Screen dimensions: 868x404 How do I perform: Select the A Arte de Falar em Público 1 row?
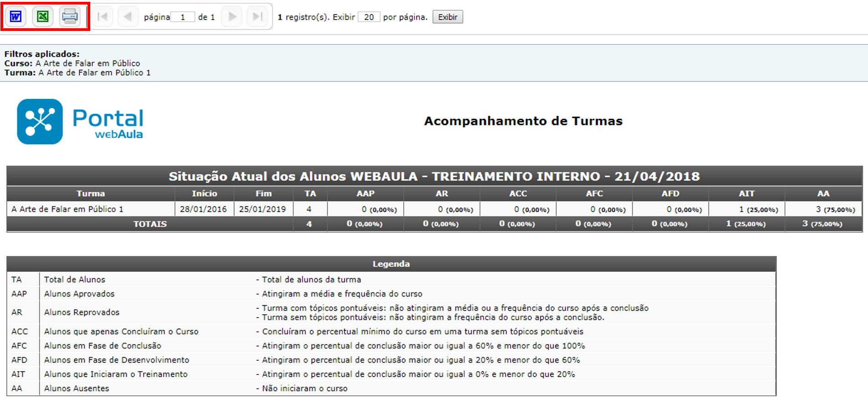(67, 209)
